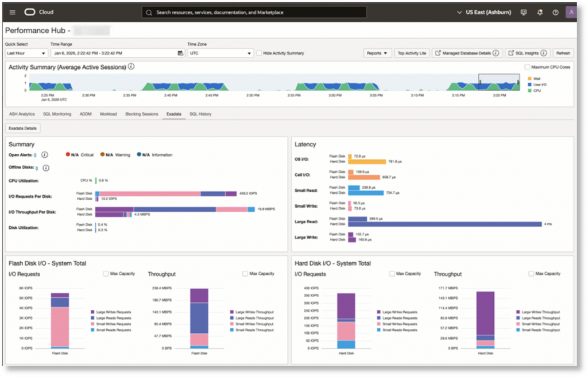The width and height of the screenshot is (588, 377).
Task: Switch to the SQL Monitoring tab
Action: (x=57, y=114)
